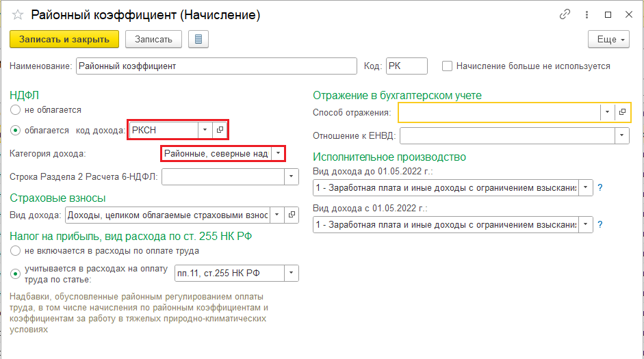This screenshot has width=644, height=359.
Task: Open the Еще menu
Action: 608,40
